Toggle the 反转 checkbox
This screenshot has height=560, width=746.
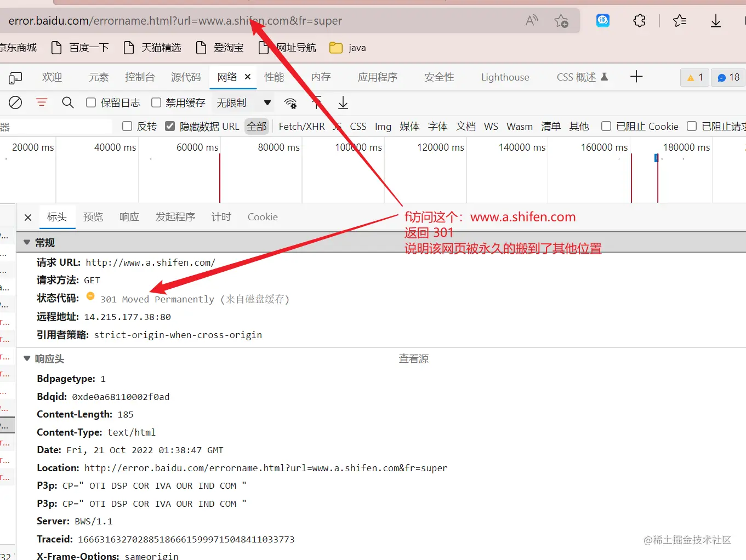[x=127, y=127]
